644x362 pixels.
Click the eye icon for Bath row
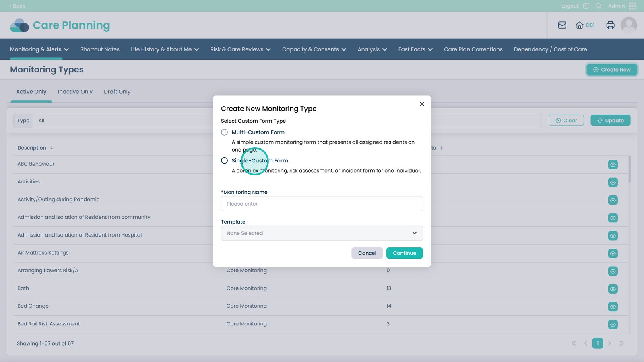[613, 289]
